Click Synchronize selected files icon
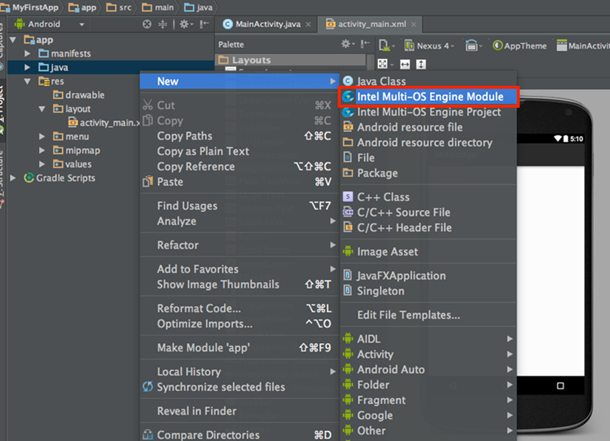Screen dimensions: 610x441 click(x=148, y=387)
